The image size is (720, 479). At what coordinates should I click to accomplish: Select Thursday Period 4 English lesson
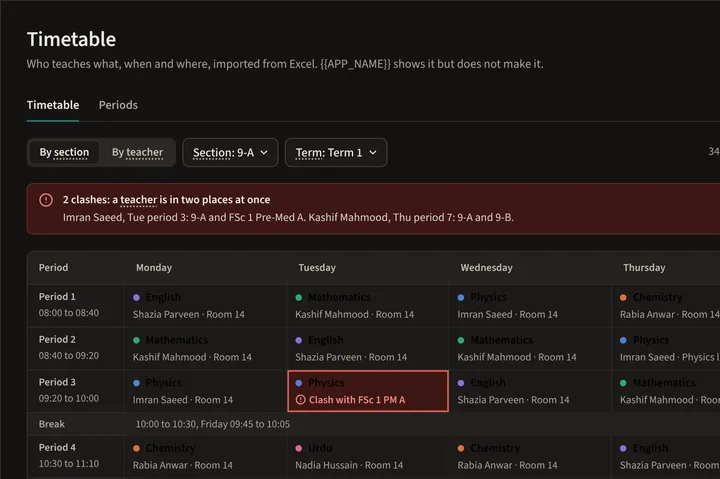click(x=666, y=456)
